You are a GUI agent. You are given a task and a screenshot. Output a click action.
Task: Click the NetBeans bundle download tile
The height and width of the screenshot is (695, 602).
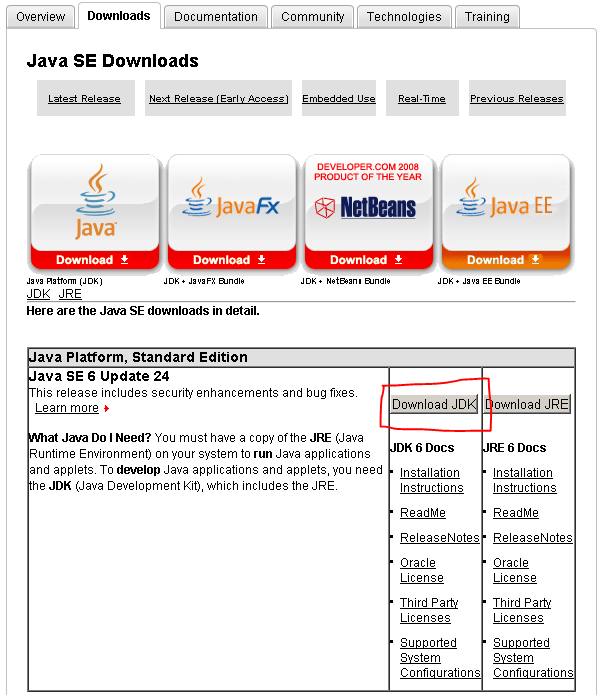(368, 213)
